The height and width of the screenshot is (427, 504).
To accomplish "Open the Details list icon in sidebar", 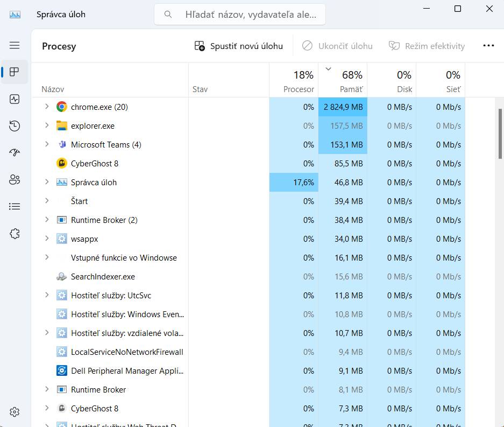I will 15,206.
